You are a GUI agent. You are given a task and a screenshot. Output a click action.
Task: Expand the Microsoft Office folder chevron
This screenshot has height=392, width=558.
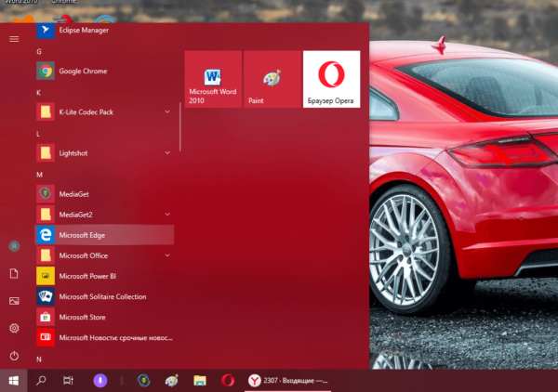tap(167, 255)
